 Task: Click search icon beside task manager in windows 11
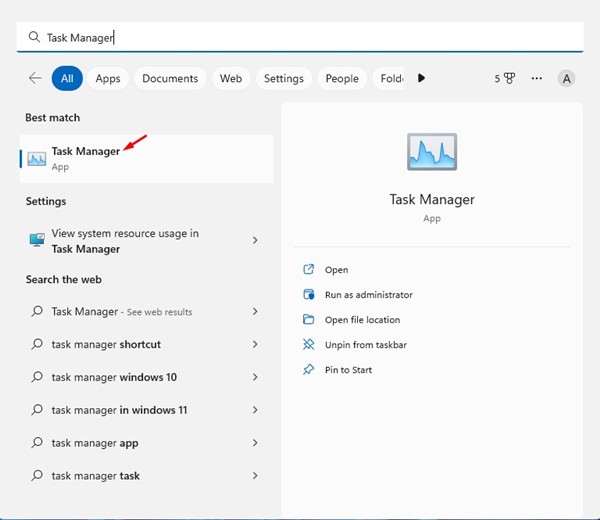pyautogui.click(x=37, y=409)
